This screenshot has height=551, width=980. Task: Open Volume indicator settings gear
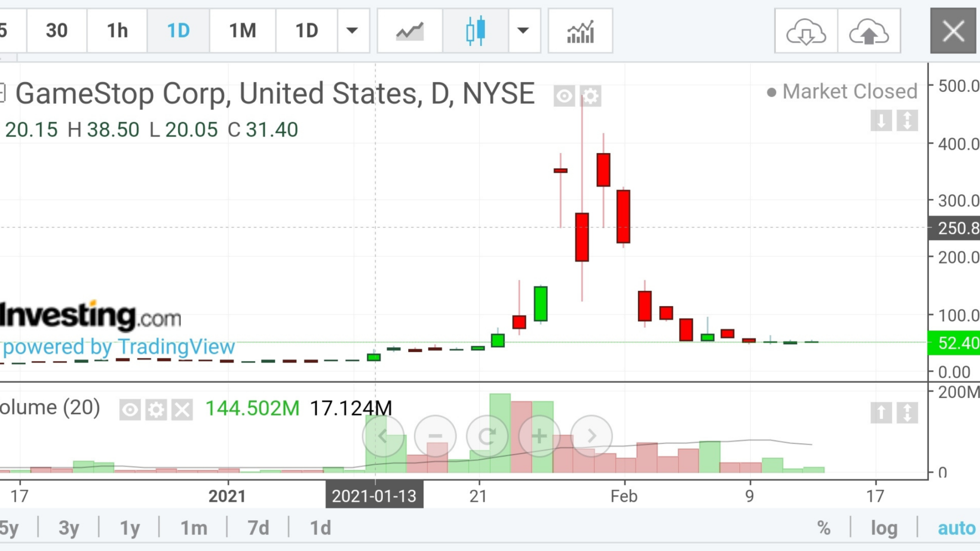tap(156, 410)
